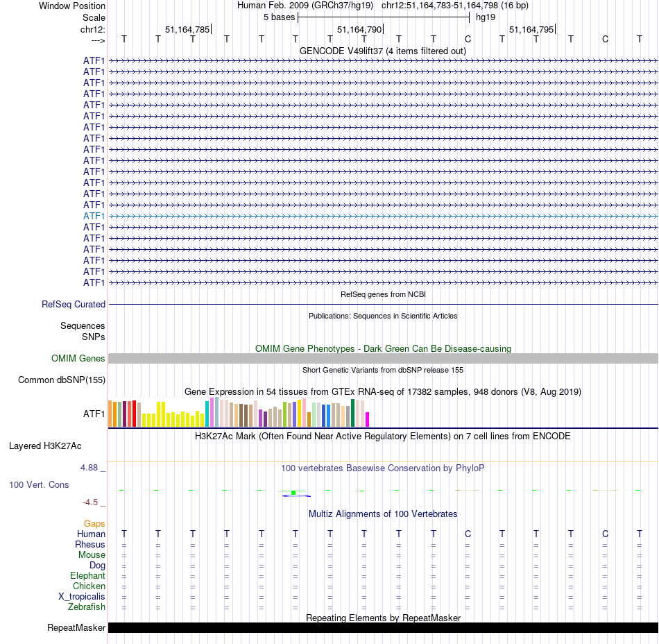This screenshot has width=659, height=644.
Task: Click the 4.88 PhyloP upper scale value
Action: click(89, 468)
